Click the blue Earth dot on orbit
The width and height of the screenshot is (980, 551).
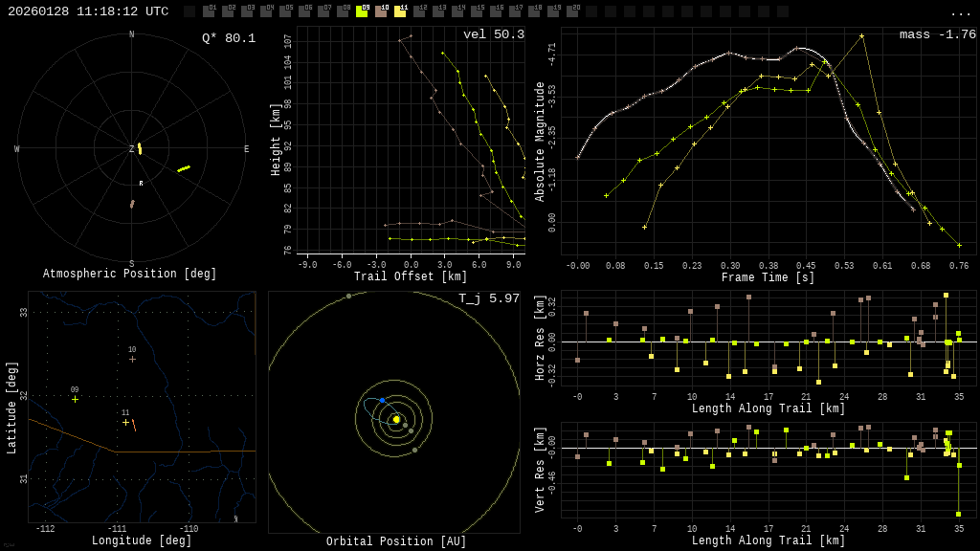point(382,400)
